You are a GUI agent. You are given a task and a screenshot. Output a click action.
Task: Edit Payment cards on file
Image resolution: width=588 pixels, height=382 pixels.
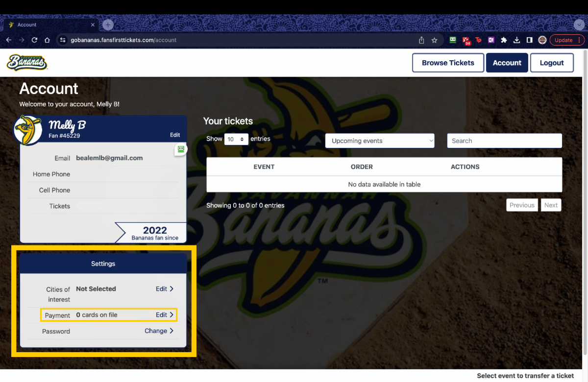coord(165,315)
